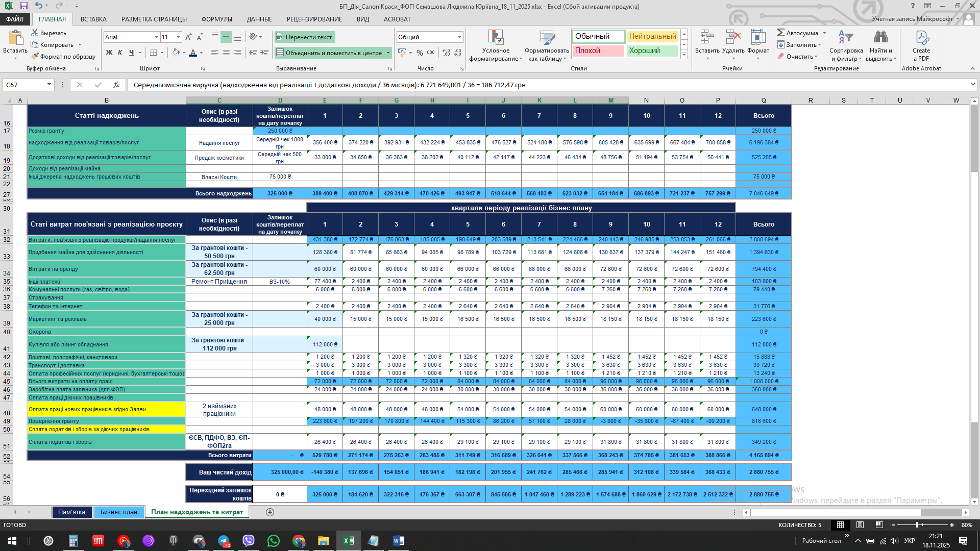
Task: Open Word from the Windows taskbar
Action: 398,541
